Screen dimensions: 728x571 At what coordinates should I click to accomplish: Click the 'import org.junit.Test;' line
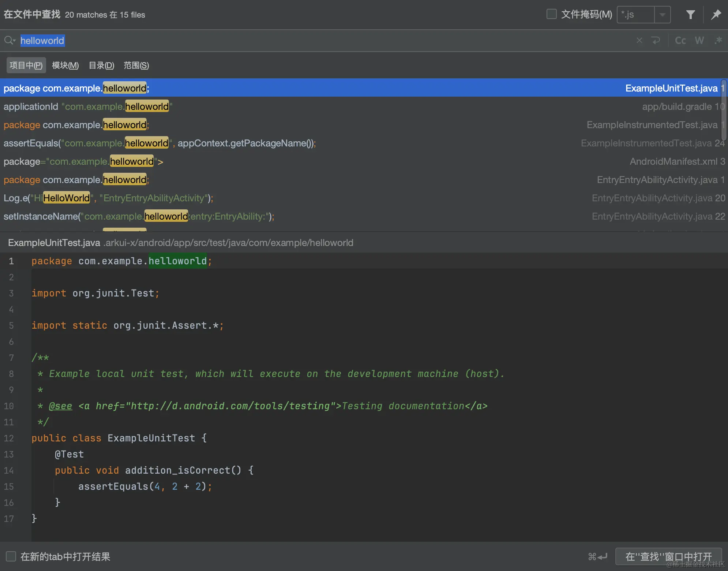pos(95,293)
